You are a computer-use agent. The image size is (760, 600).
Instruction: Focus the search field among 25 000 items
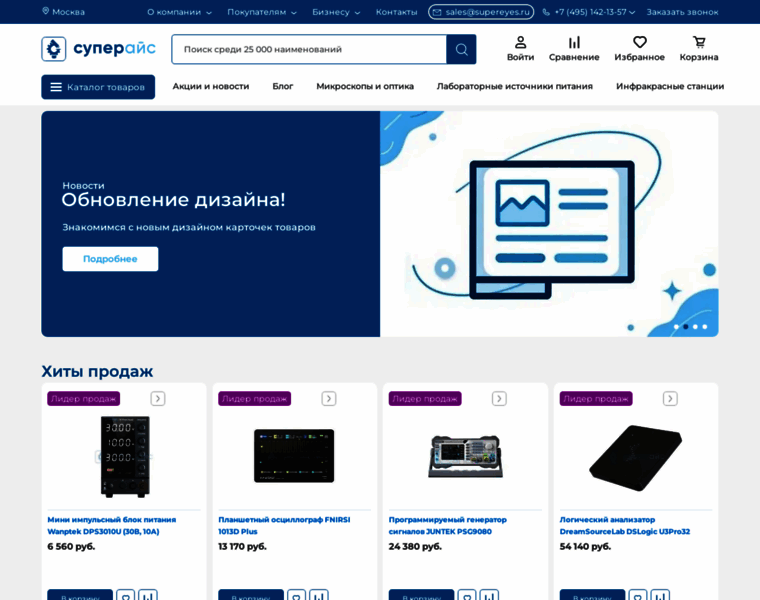[x=309, y=49]
